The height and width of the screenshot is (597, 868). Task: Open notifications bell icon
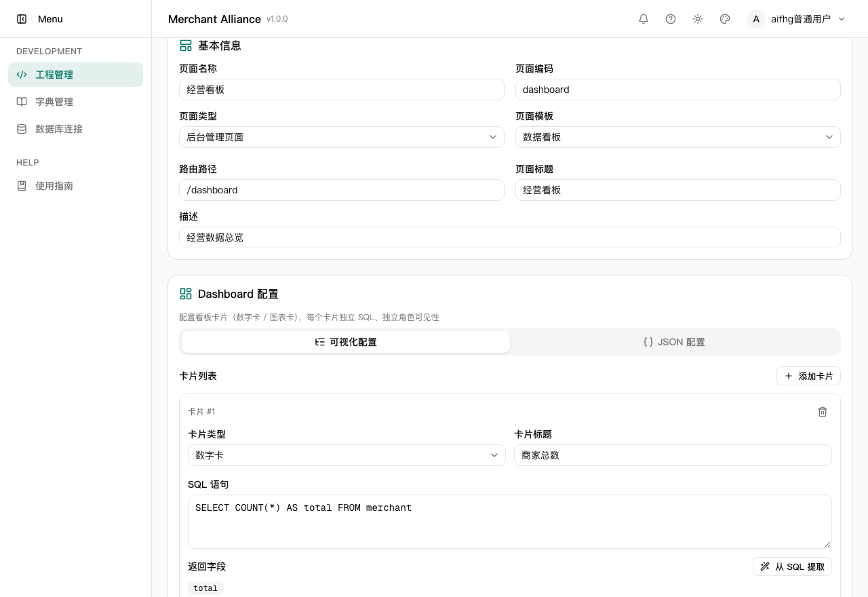pos(644,19)
